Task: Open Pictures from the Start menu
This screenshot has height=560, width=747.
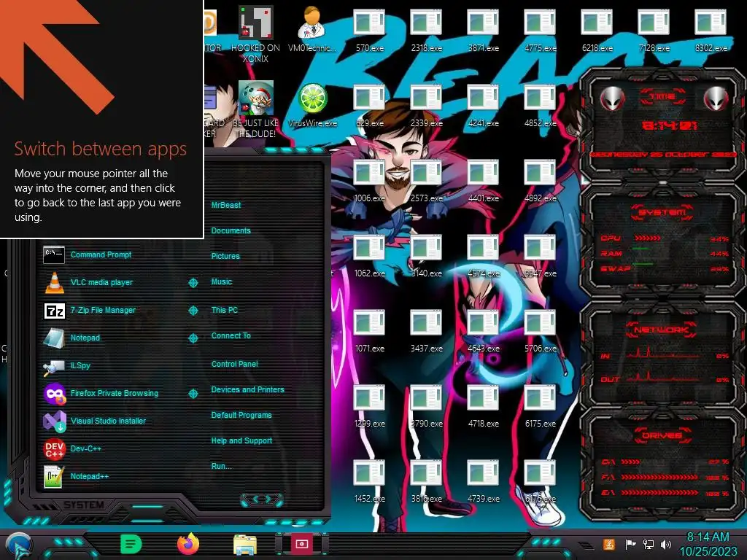Action: [225, 256]
